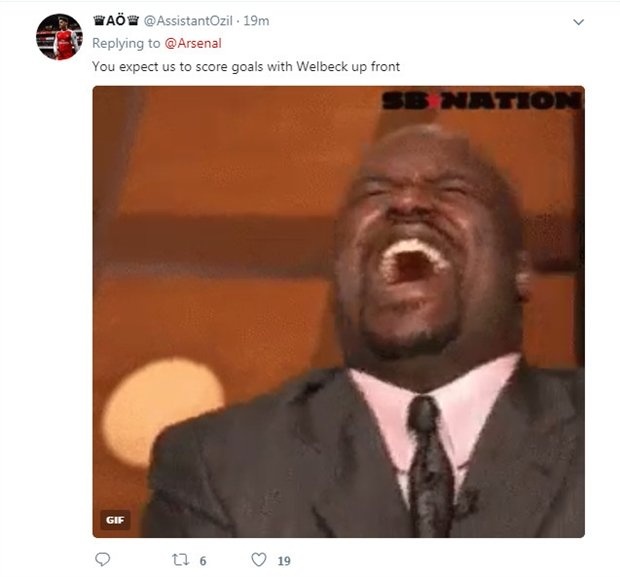
Task: Open the AssistantOzil profile picture
Action: click(x=59, y=37)
